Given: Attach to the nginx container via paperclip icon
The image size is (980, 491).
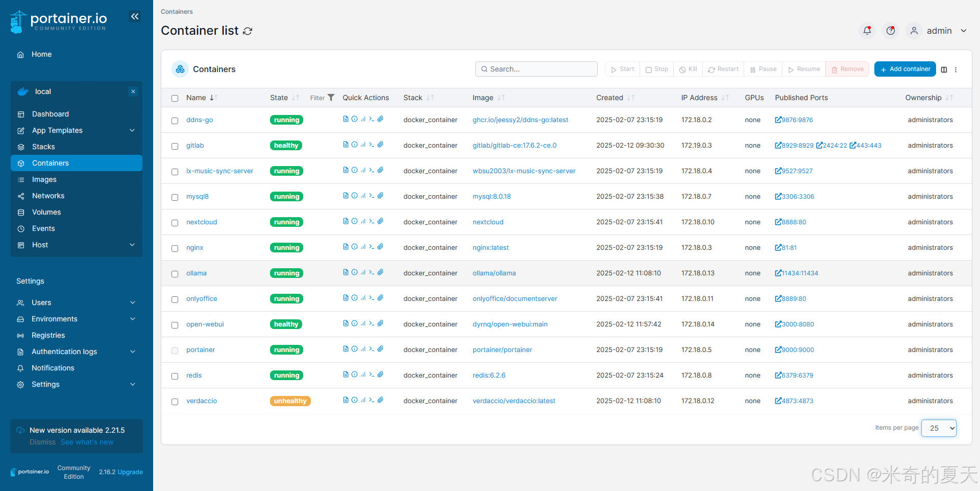Looking at the screenshot, I should pyautogui.click(x=380, y=247).
